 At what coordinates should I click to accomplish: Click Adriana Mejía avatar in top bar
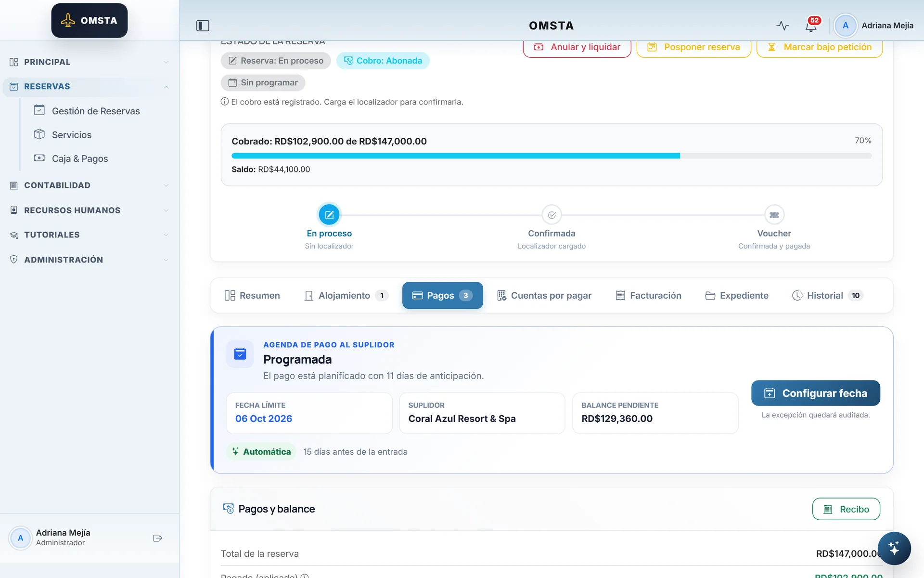coord(845,26)
